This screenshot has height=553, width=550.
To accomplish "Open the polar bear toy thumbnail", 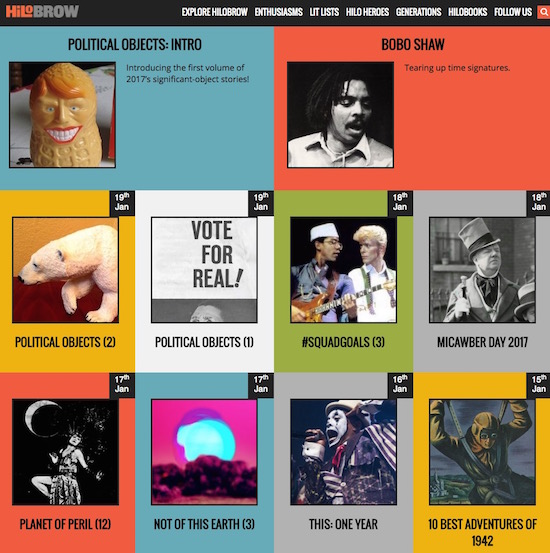I will click(x=65, y=270).
